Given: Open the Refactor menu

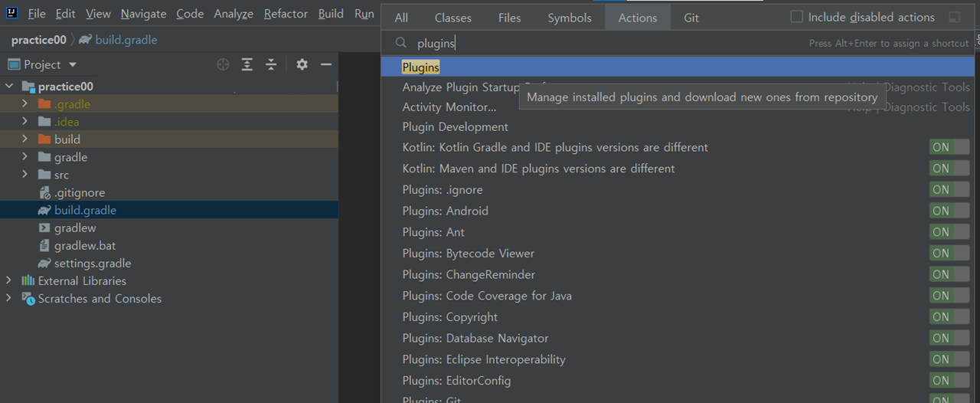Looking at the screenshot, I should click(x=286, y=14).
